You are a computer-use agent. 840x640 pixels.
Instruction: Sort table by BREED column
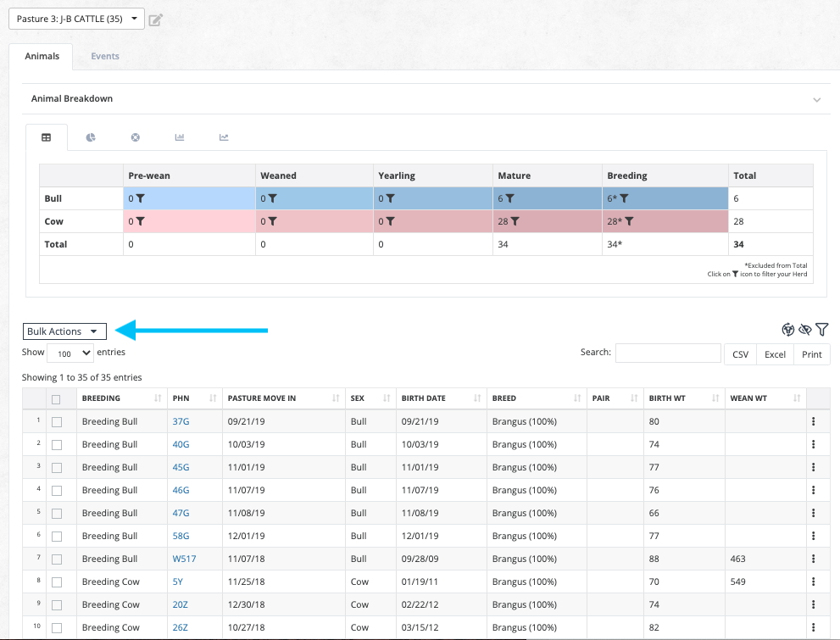537,398
